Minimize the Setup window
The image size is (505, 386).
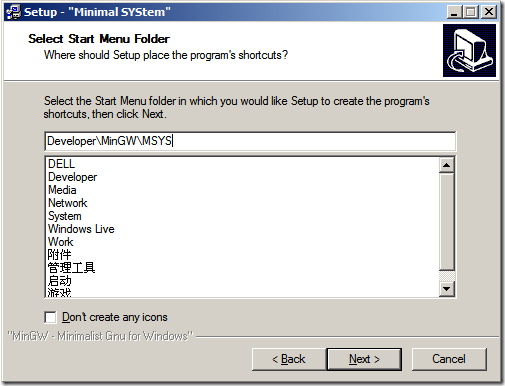click(x=454, y=12)
